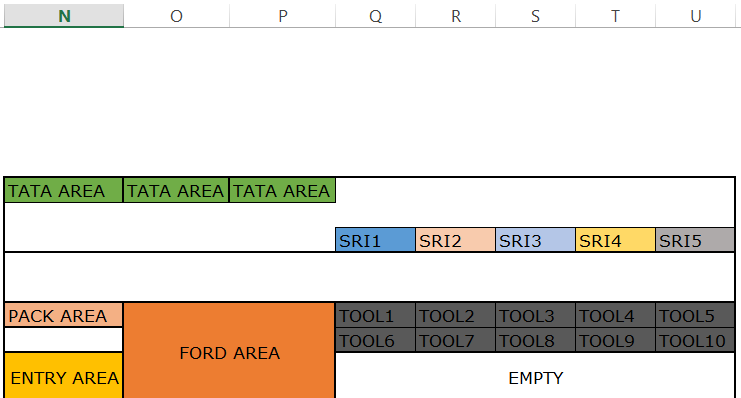Click the TATA AREA cell in column P
This screenshot has width=741, height=398.
282,190
